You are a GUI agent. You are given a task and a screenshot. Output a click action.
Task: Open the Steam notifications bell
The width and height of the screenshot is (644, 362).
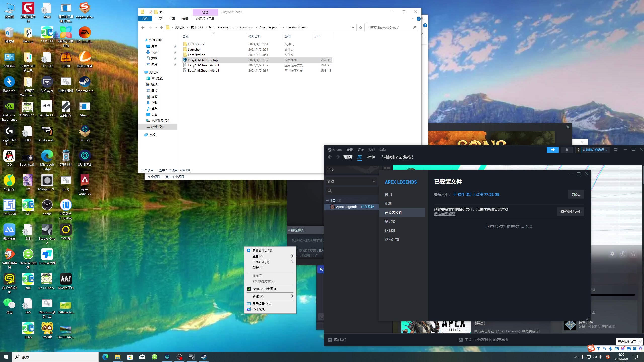coord(567,150)
